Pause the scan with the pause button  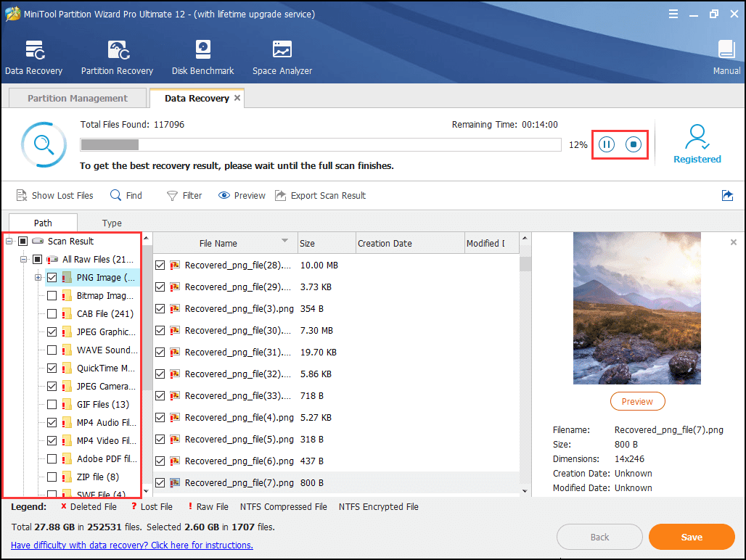coord(607,144)
